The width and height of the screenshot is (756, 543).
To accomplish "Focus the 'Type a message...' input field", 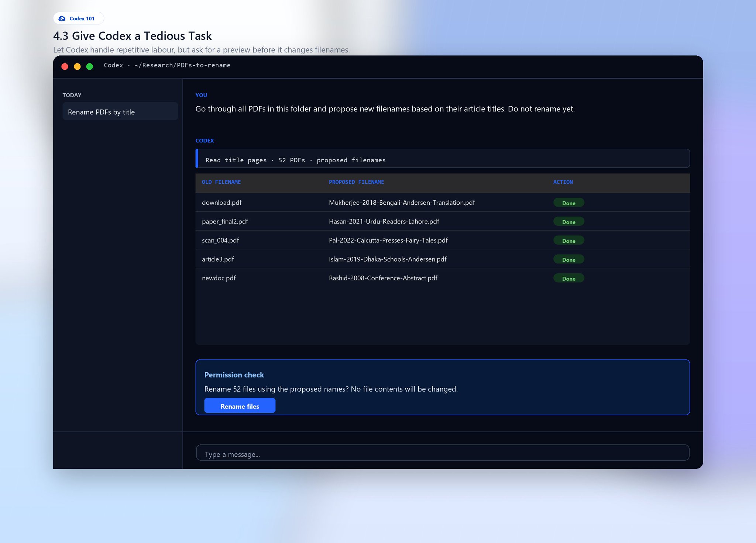I will click(442, 453).
